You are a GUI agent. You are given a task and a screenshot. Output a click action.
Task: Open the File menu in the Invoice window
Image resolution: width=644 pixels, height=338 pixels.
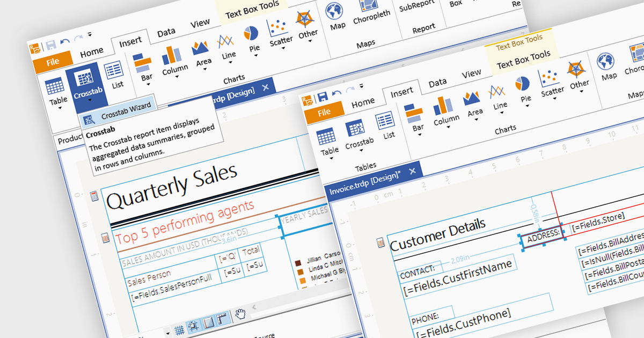pyautogui.click(x=324, y=113)
